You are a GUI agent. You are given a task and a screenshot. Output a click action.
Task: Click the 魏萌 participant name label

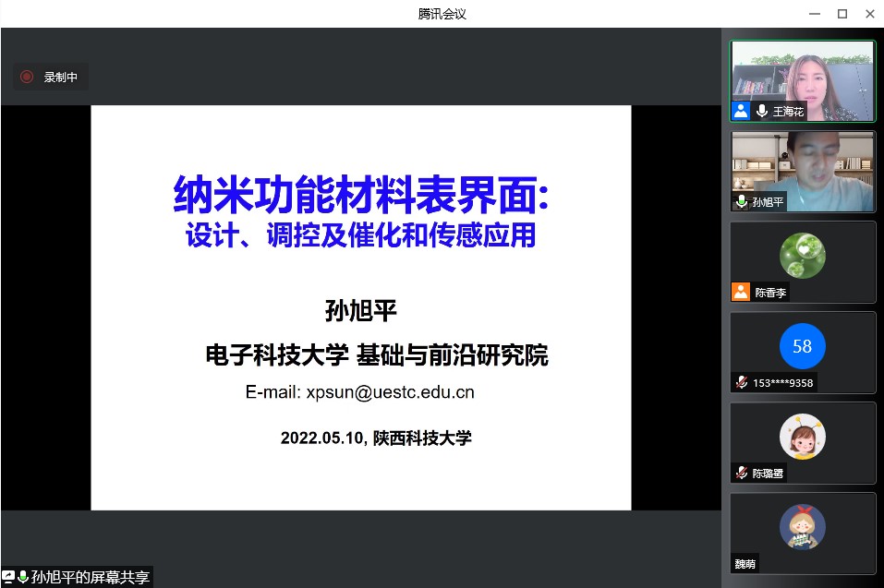tap(745, 563)
